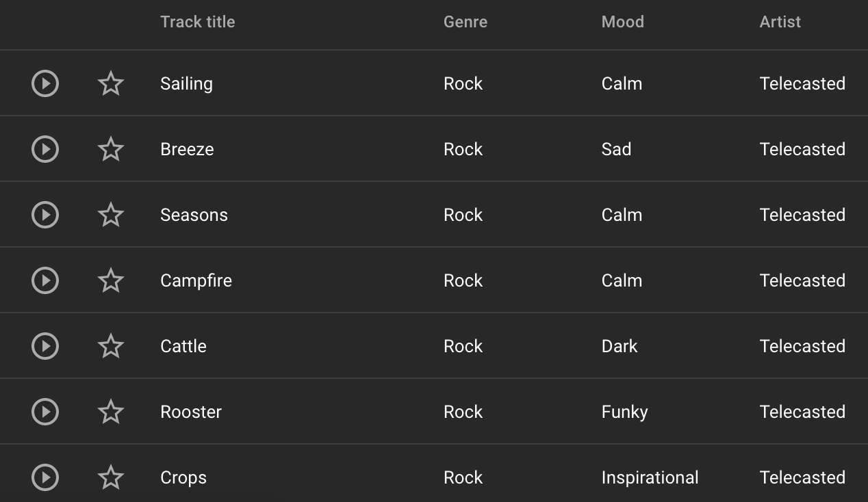Screen dimensions: 868x502
Task: Sort by the Track title column
Action: click(x=197, y=21)
